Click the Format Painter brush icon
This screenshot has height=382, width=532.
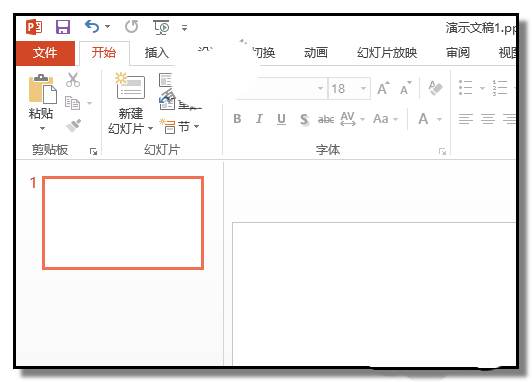(x=73, y=126)
